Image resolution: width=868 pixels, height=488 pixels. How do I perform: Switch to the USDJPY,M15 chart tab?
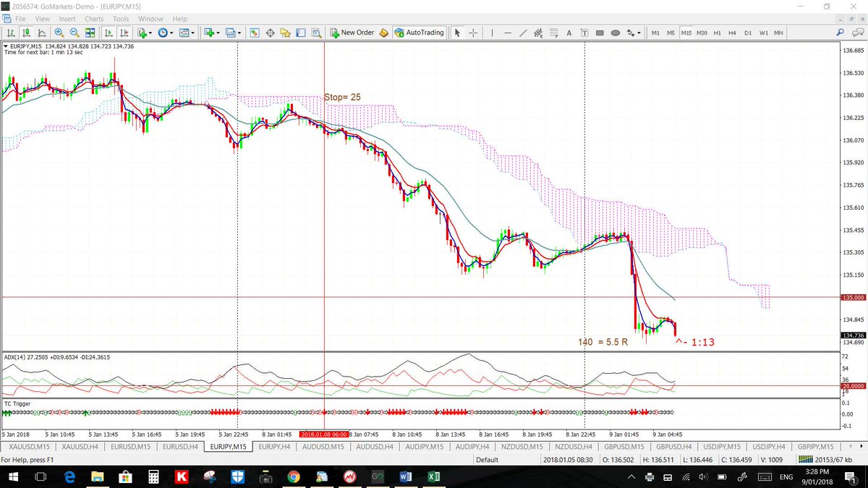(x=720, y=447)
